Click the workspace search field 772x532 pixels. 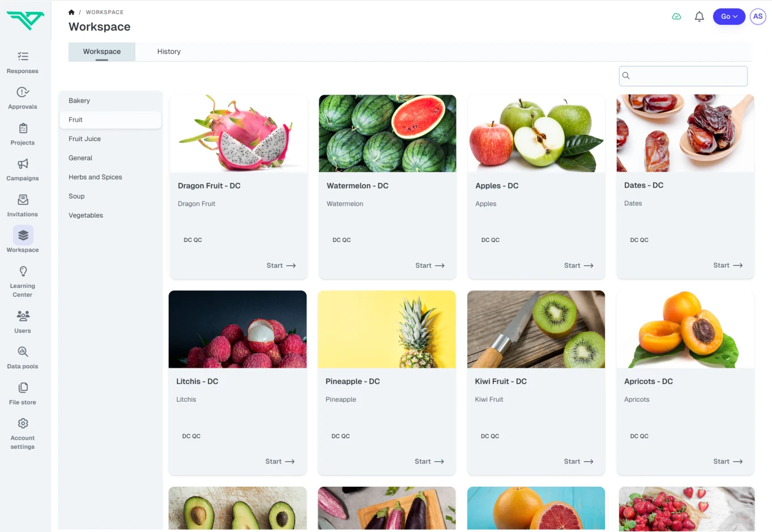(683, 76)
